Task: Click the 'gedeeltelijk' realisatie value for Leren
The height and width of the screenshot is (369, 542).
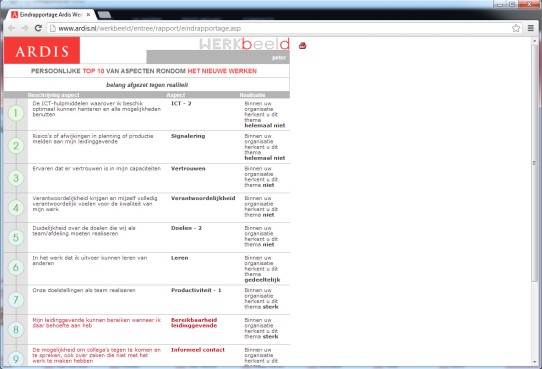Action: (x=262, y=280)
